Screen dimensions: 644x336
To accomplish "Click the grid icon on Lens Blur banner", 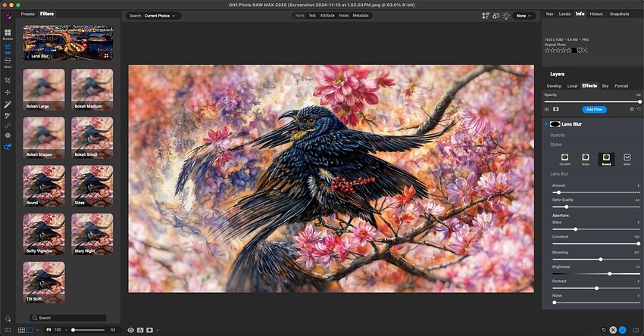I will (106, 56).
